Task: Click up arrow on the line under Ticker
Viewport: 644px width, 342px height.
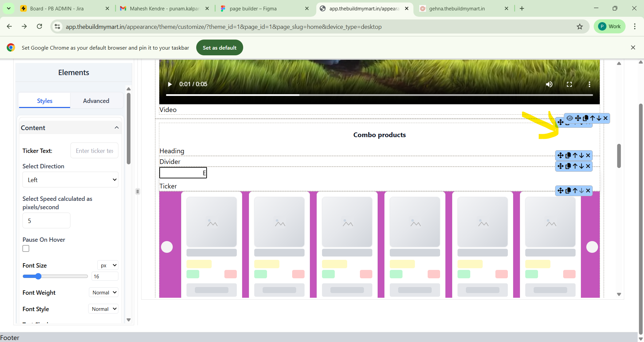Action: tap(575, 190)
